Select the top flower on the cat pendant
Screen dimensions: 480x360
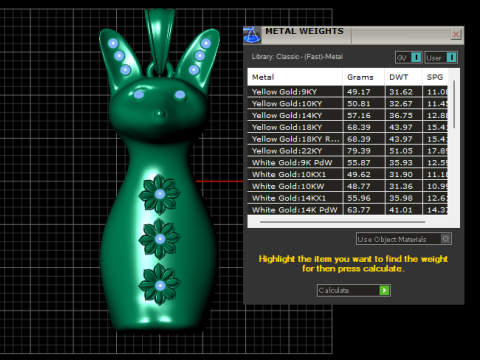pyautogui.click(x=160, y=194)
